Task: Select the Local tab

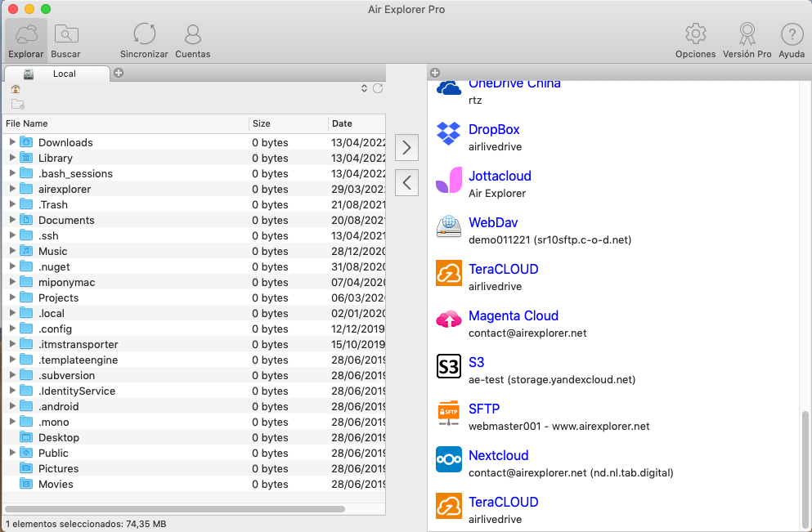Action: (x=57, y=74)
